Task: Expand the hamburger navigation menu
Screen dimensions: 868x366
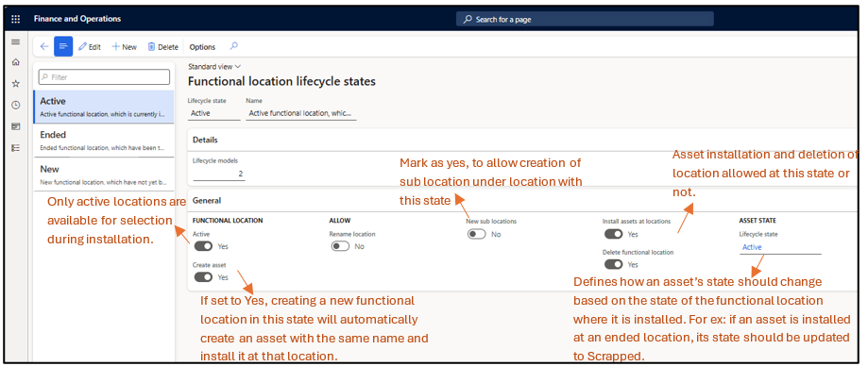Action: 15,42
